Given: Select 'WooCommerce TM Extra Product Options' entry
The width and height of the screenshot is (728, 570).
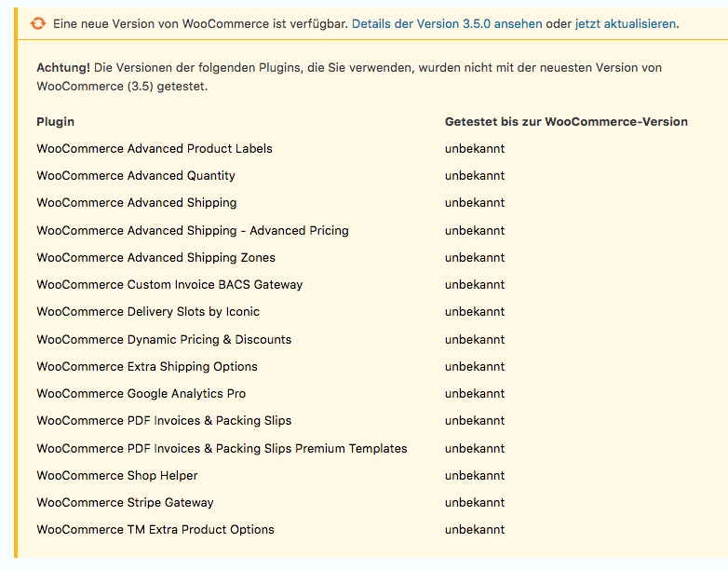Looking at the screenshot, I should point(155,529).
